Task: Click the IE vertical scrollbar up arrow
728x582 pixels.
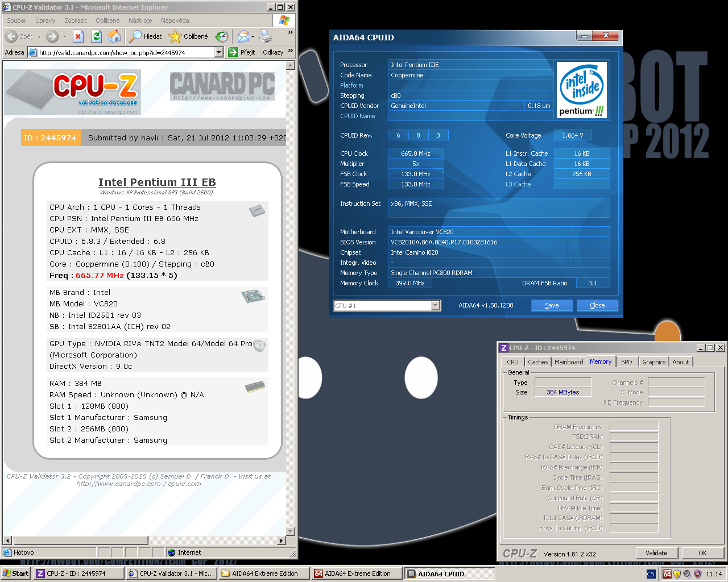Action: click(291, 65)
